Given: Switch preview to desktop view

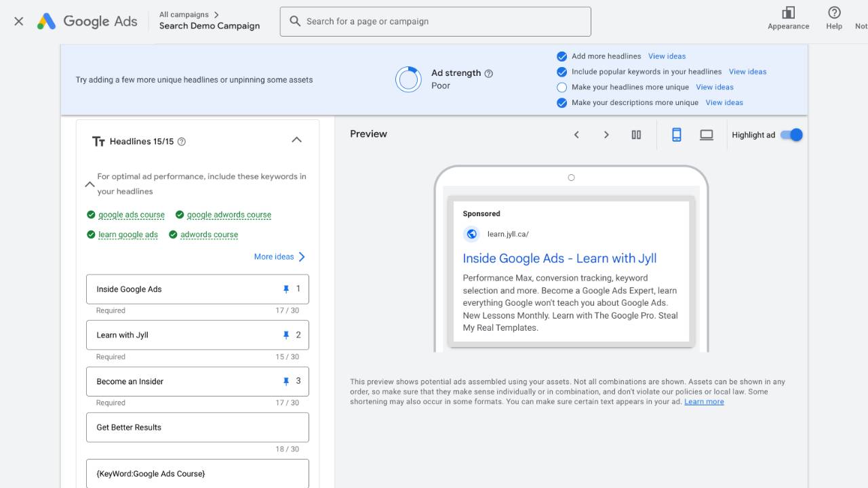Looking at the screenshot, I should [706, 134].
